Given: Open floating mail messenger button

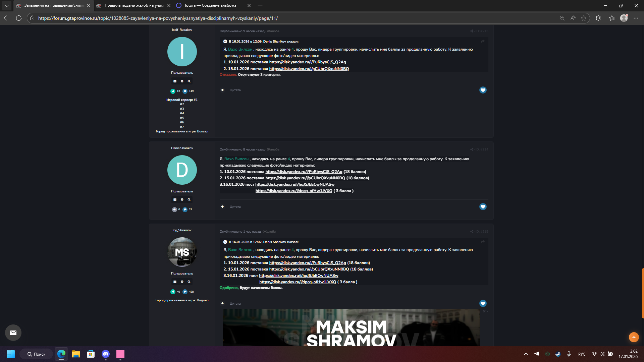Looking at the screenshot, I should (13, 333).
